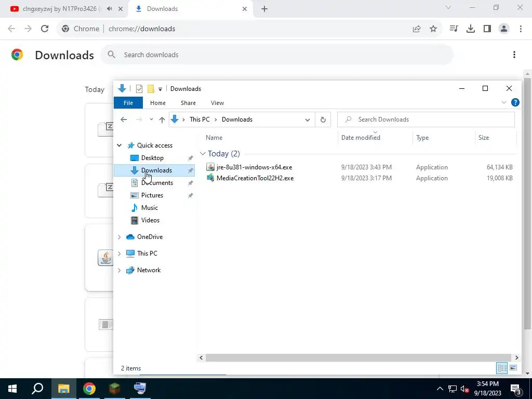532x399 pixels.
Task: Click This PC in the address breadcrumb
Action: [x=199, y=119]
